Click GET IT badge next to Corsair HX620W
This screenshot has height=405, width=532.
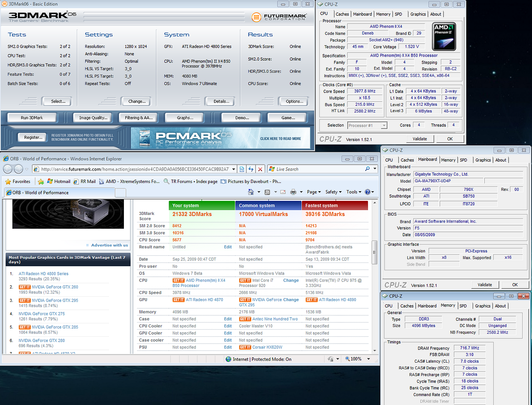pyautogui.click(x=245, y=347)
